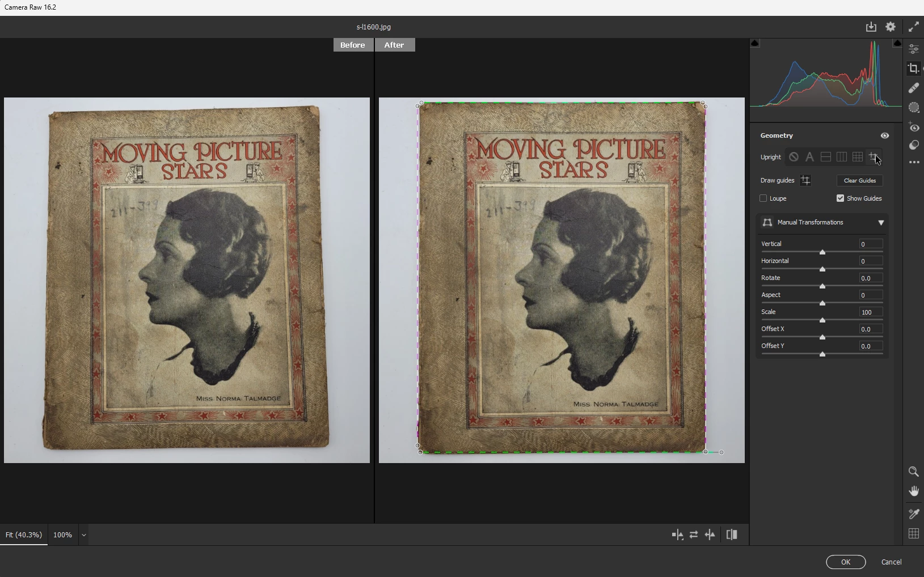This screenshot has height=577, width=924.
Task: Select the Red Eye removal tool
Action: pos(913,126)
